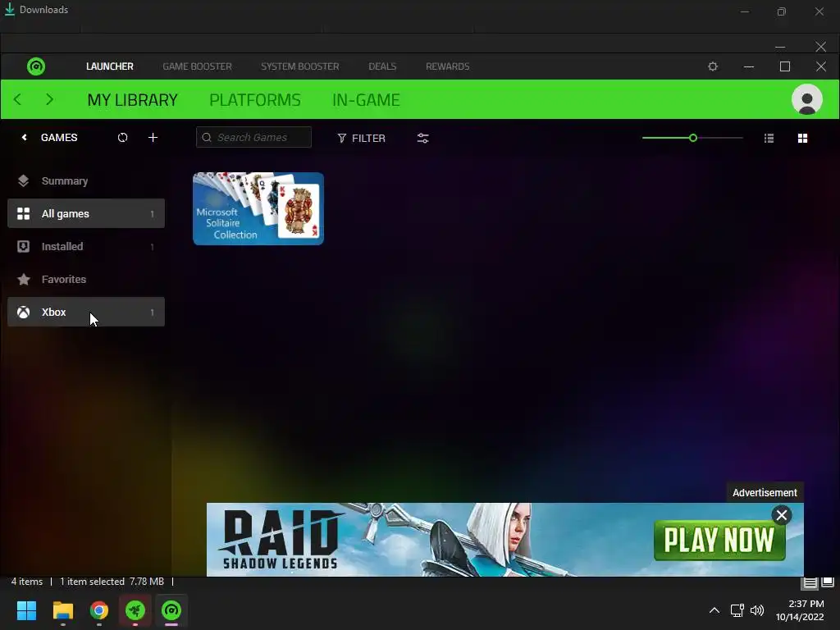Click the PLAY NOW ad button
This screenshot has width=840, height=630.
pyautogui.click(x=719, y=540)
